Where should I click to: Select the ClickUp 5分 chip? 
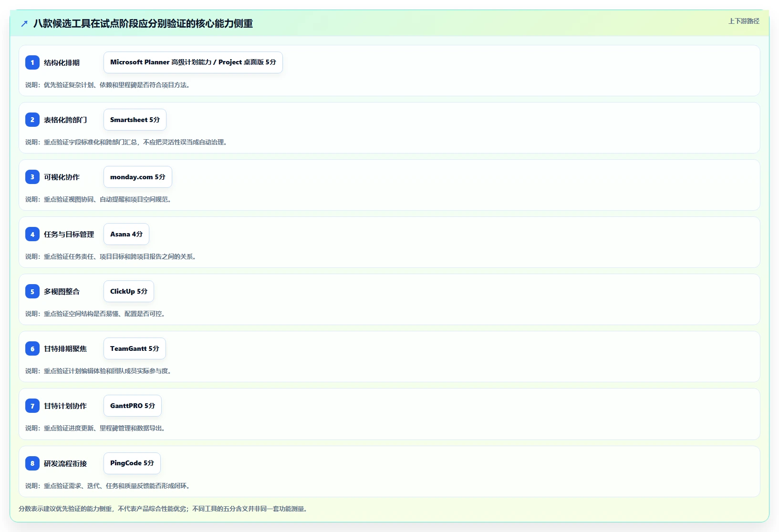(x=129, y=291)
